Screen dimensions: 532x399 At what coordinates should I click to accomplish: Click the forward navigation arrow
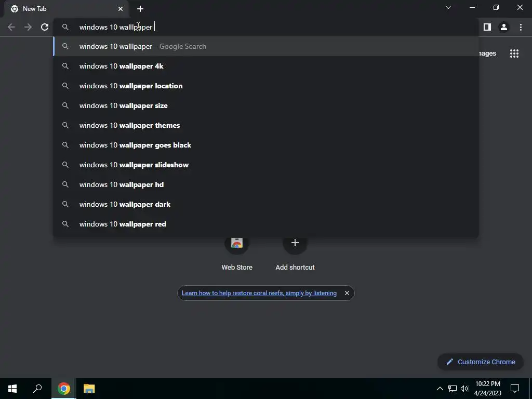(x=28, y=27)
